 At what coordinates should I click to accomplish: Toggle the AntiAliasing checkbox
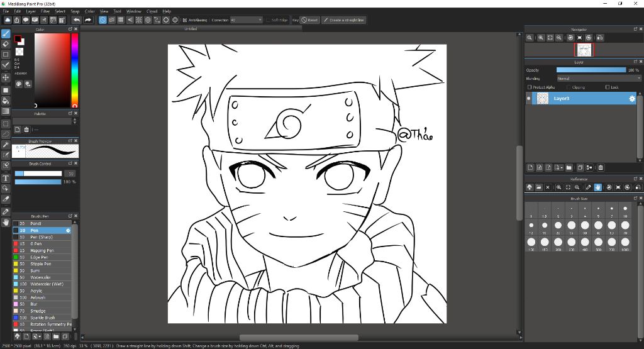point(186,19)
